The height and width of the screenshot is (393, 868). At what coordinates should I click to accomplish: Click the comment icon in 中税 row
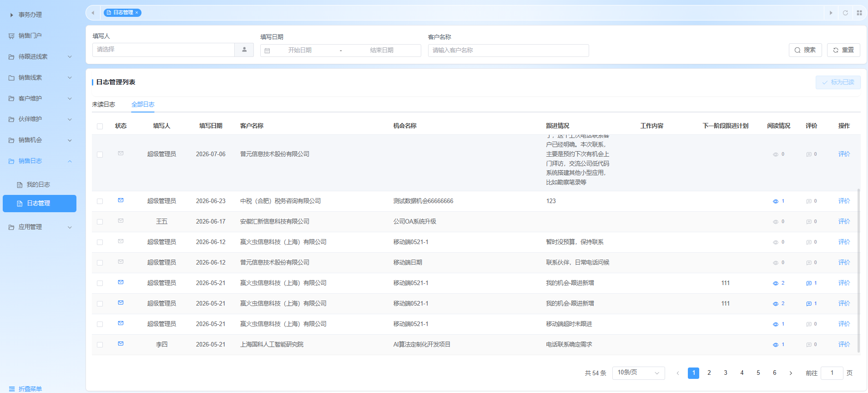(809, 201)
